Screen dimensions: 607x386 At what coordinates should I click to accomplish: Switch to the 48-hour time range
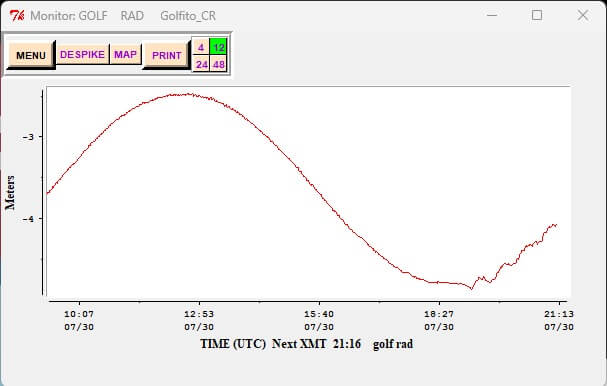click(x=218, y=64)
